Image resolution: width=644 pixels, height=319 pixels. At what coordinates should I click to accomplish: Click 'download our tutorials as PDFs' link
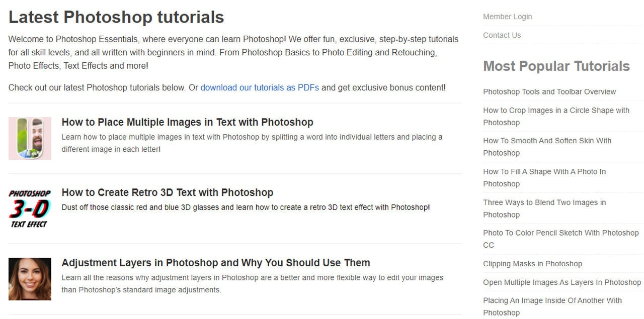click(260, 87)
